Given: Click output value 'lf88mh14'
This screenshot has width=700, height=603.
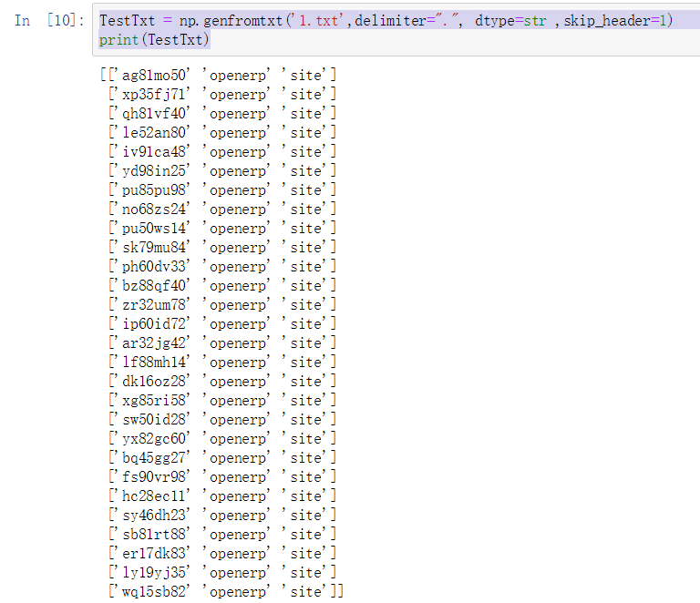Looking at the screenshot, I should point(154,363).
